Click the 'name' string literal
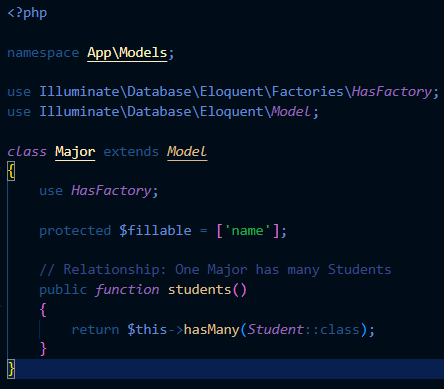This screenshot has width=444, height=389. [247, 231]
